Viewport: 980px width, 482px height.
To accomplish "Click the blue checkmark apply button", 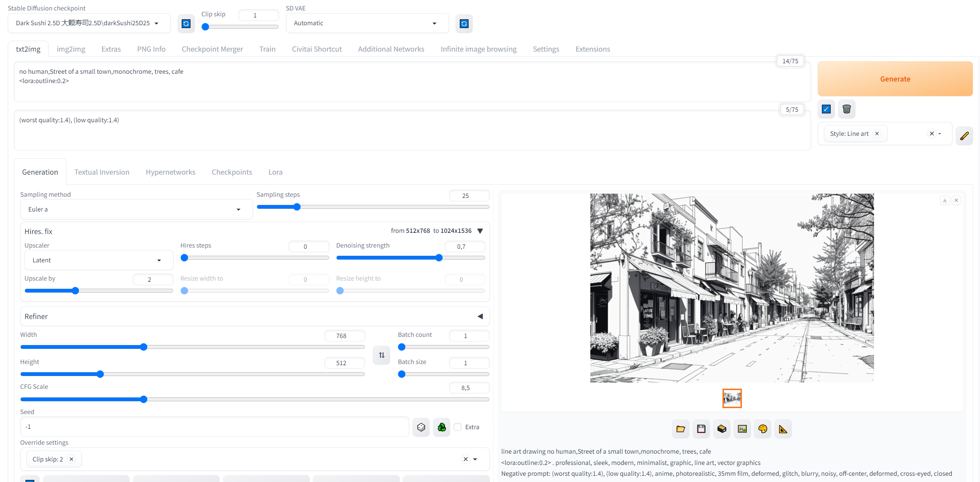I will coord(826,109).
